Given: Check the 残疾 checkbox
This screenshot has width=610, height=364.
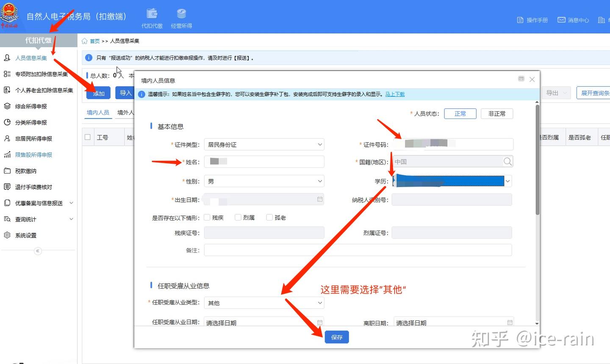Looking at the screenshot, I should pyautogui.click(x=207, y=217).
